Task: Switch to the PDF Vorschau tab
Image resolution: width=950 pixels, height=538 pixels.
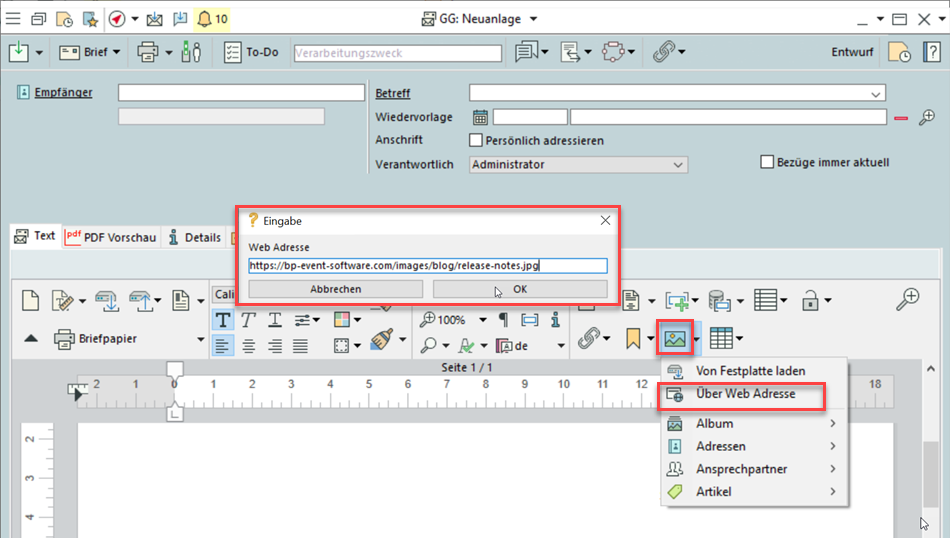Action: point(111,237)
